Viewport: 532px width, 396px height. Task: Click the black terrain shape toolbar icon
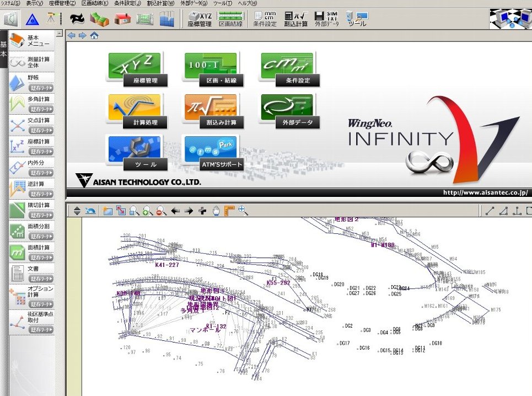(77, 19)
